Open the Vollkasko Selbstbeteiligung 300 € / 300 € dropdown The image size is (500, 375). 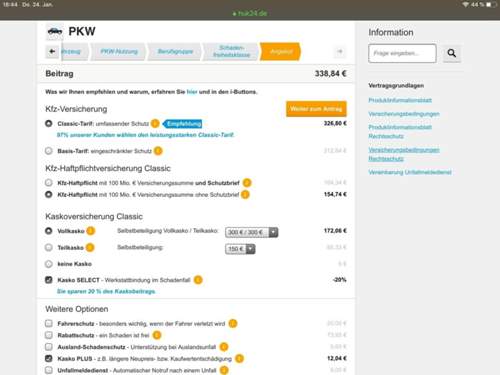tap(252, 232)
